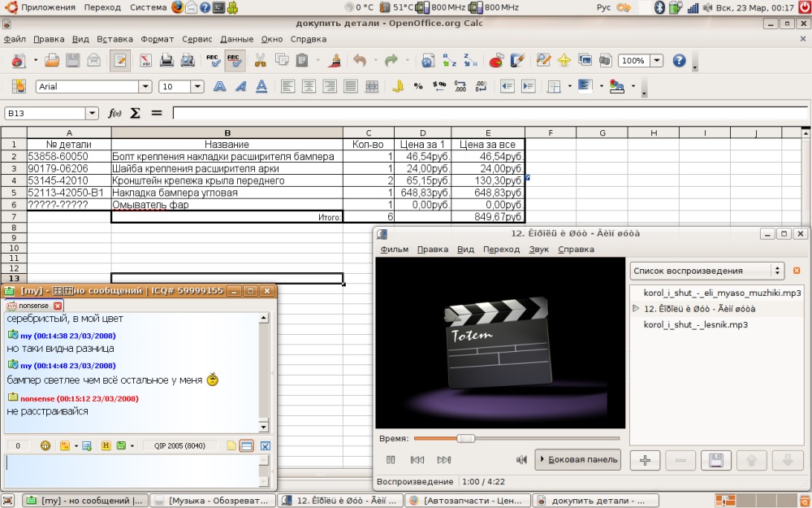Open the undo history dropdown arrow
This screenshot has width=812, height=508.
pyautogui.click(x=375, y=61)
